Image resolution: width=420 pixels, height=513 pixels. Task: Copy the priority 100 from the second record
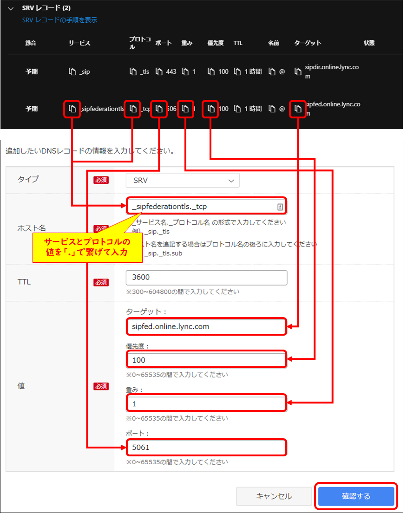click(211, 109)
